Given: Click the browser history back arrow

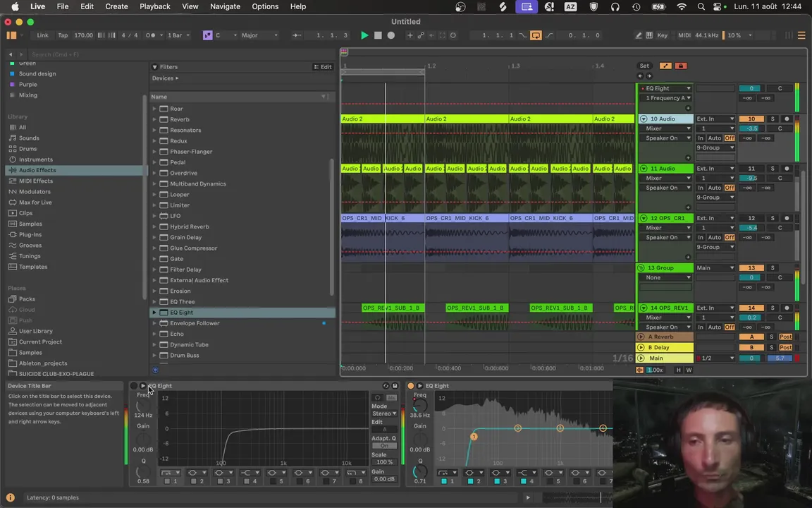Looking at the screenshot, I should (11, 54).
